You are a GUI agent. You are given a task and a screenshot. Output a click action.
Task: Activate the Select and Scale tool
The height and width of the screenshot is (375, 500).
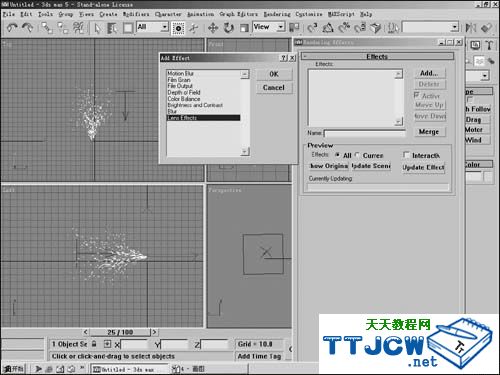click(x=244, y=28)
